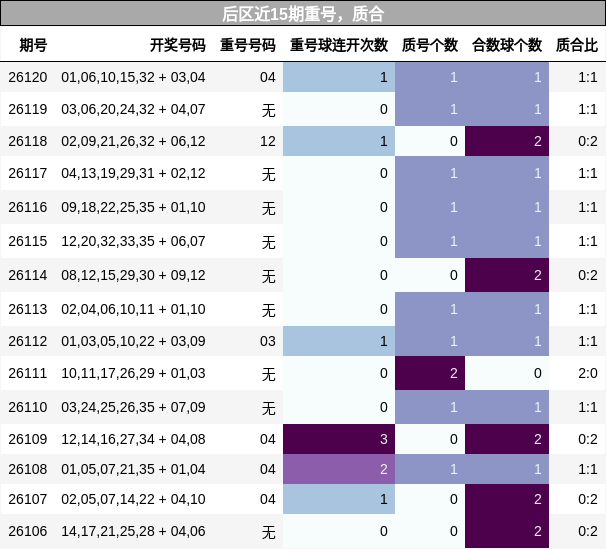The height and width of the screenshot is (549, 606).
Task: Click 无 in row 26115
Action: (269, 242)
